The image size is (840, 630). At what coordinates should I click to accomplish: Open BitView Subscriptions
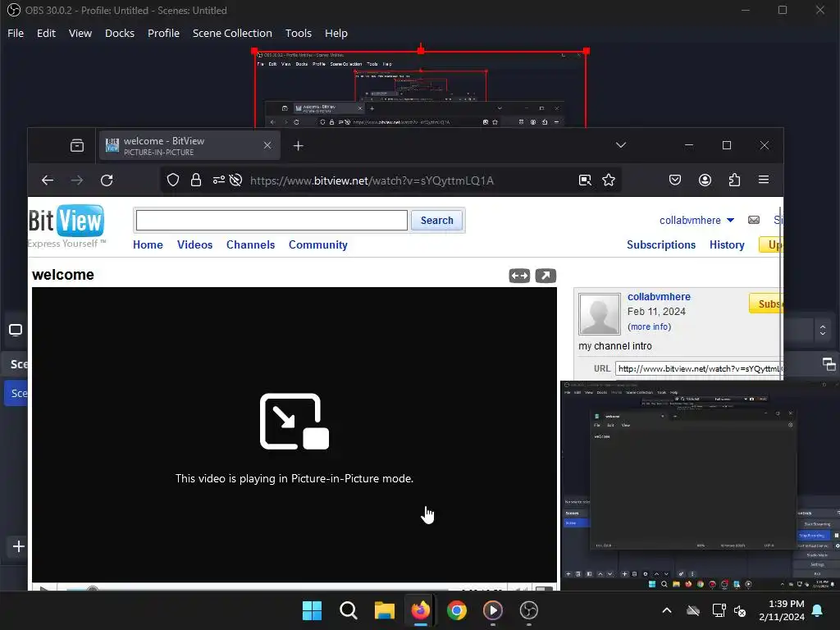tap(661, 244)
